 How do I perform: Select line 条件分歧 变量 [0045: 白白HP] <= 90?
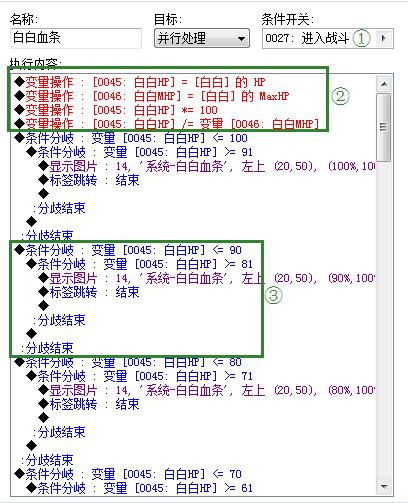[x=128, y=250]
